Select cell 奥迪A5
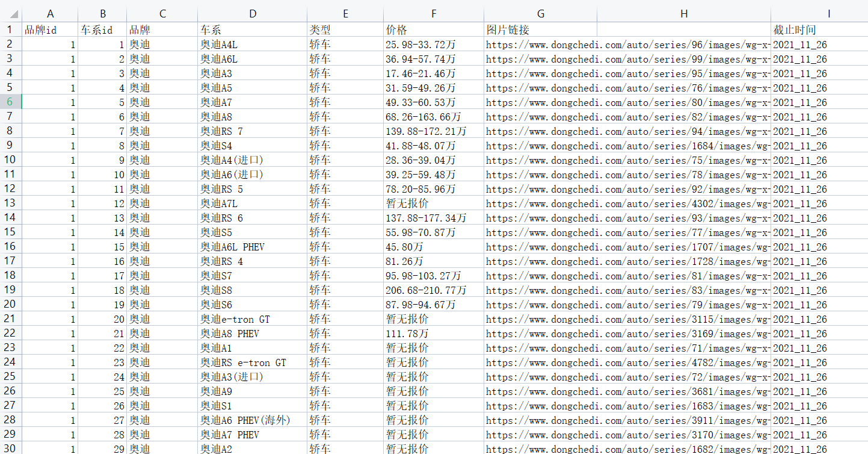The width and height of the screenshot is (868, 454). click(253, 87)
